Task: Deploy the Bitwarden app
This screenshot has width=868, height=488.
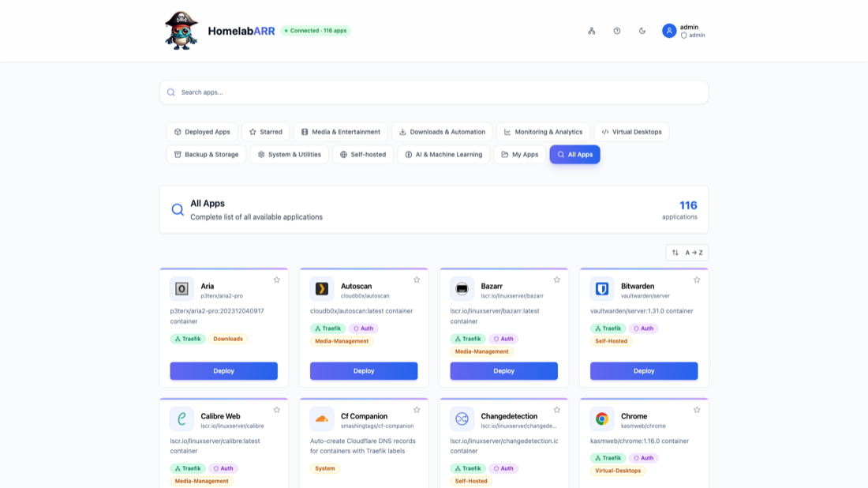Action: tap(644, 371)
